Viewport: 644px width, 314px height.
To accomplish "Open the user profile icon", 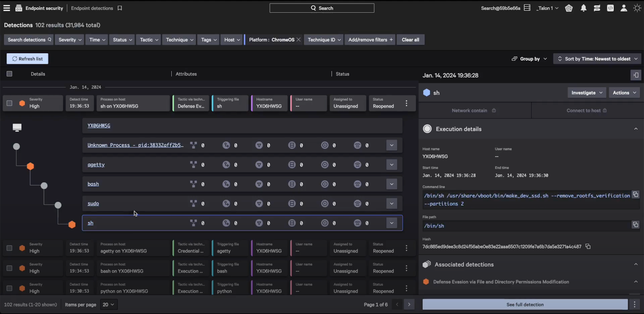I will 624,8.
